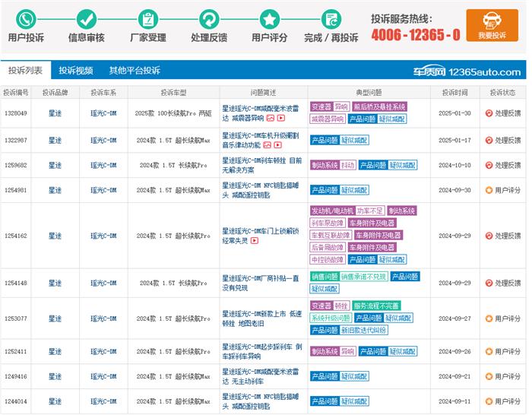Click the 系统升级问题 tag
The image size is (532, 415).
click(331, 318)
